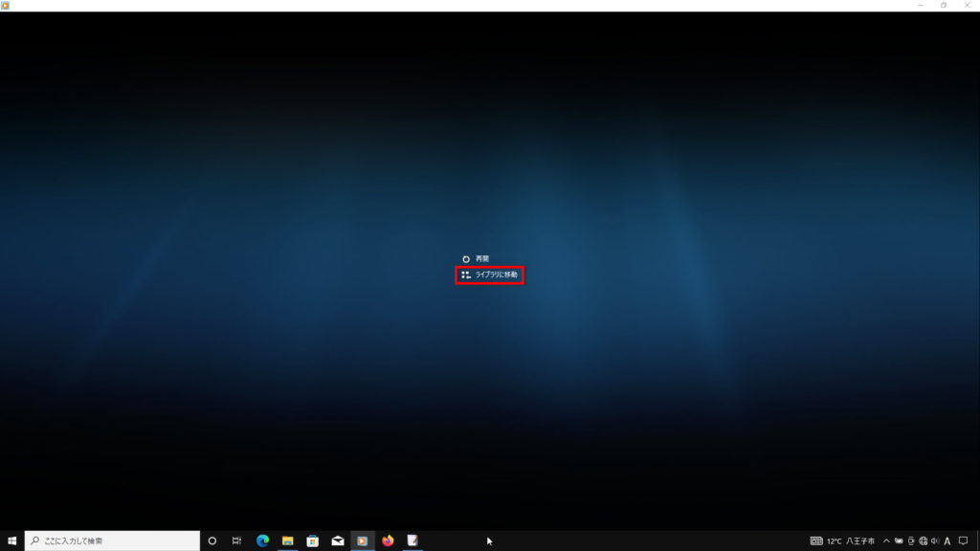Click the media player icon in title bar
This screenshot has width=980, height=551.
pyautogui.click(x=6, y=6)
